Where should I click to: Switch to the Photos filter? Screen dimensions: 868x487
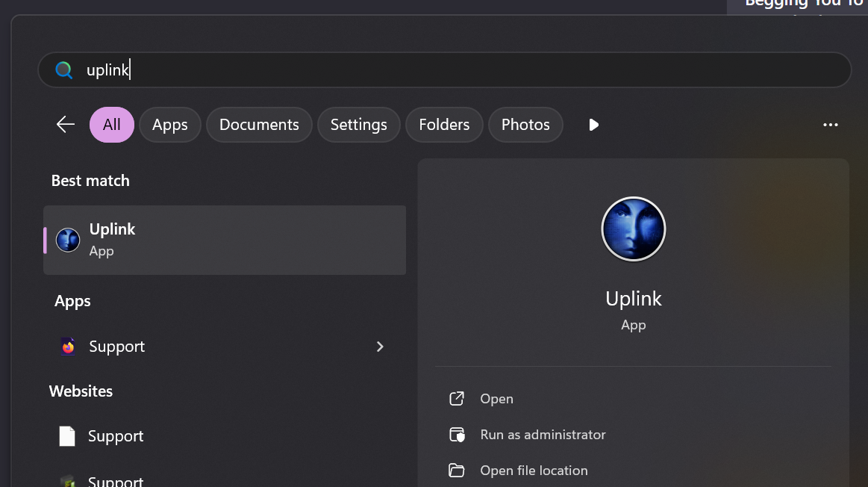525,125
